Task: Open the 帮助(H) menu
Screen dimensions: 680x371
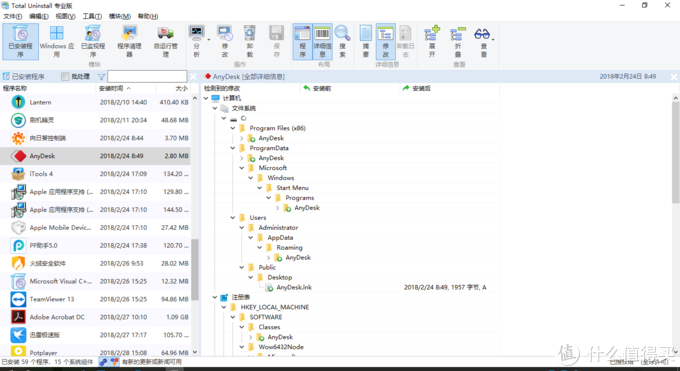Action: [x=148, y=16]
